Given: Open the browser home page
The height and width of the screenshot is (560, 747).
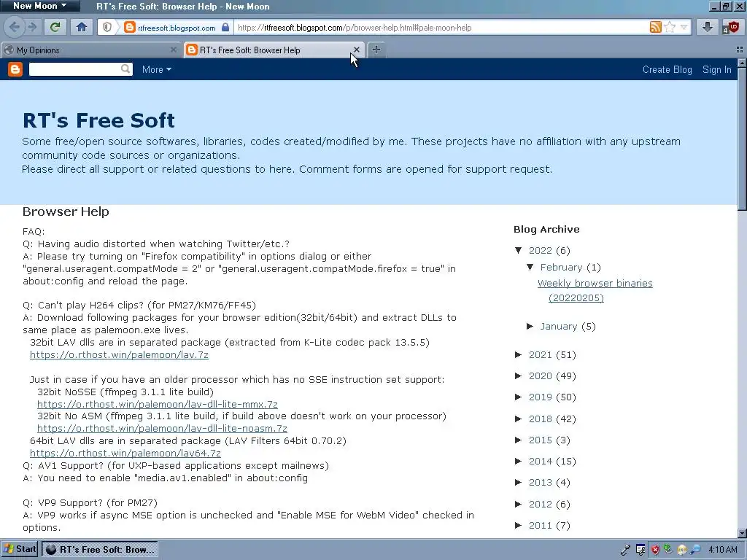Looking at the screenshot, I should 82,27.
